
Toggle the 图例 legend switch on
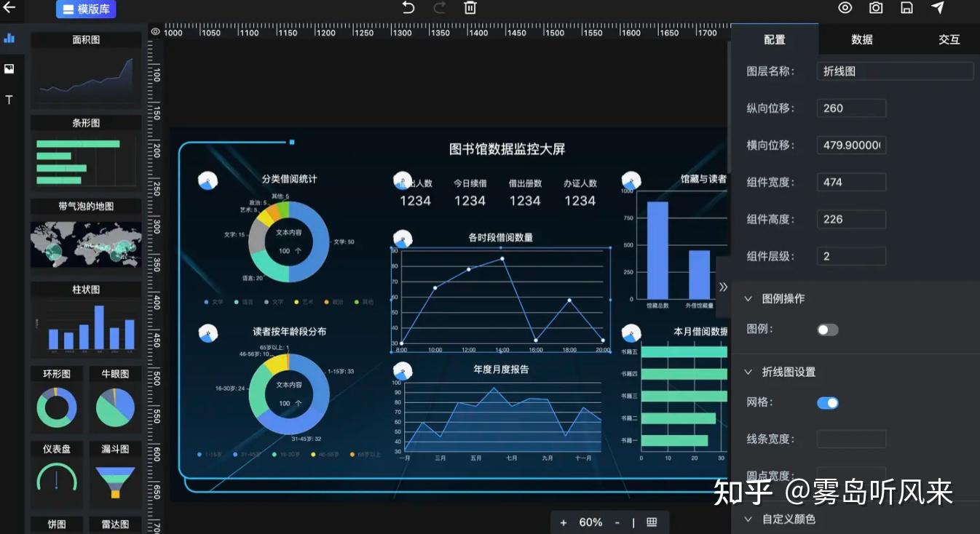[828, 330]
